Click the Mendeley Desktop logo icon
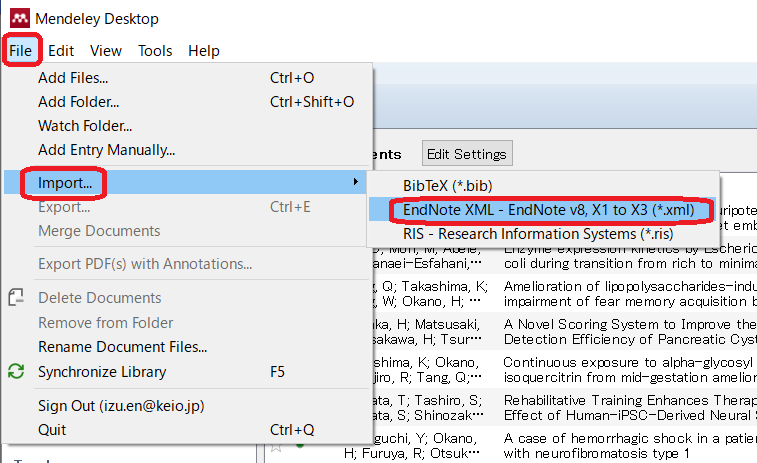The image size is (757, 463). click(x=18, y=18)
